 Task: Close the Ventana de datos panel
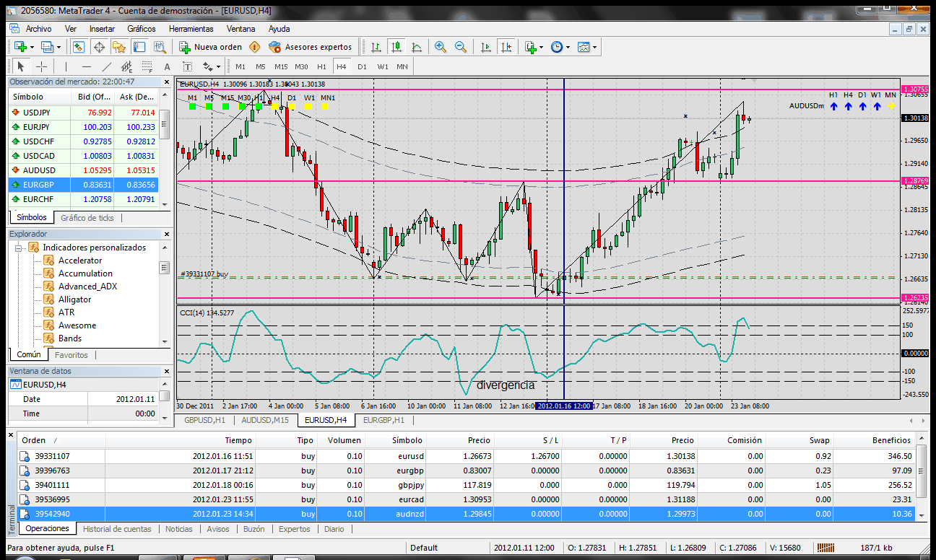167,371
